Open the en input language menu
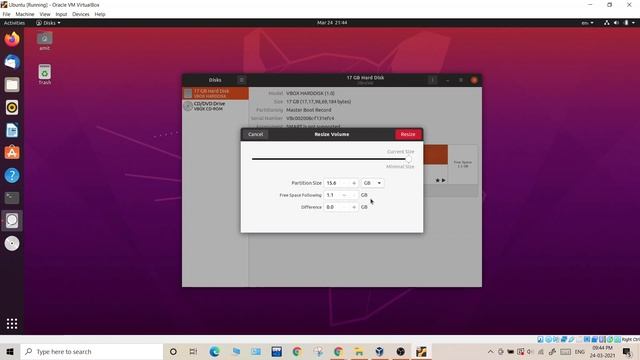640x360 pixels. [x=587, y=23]
